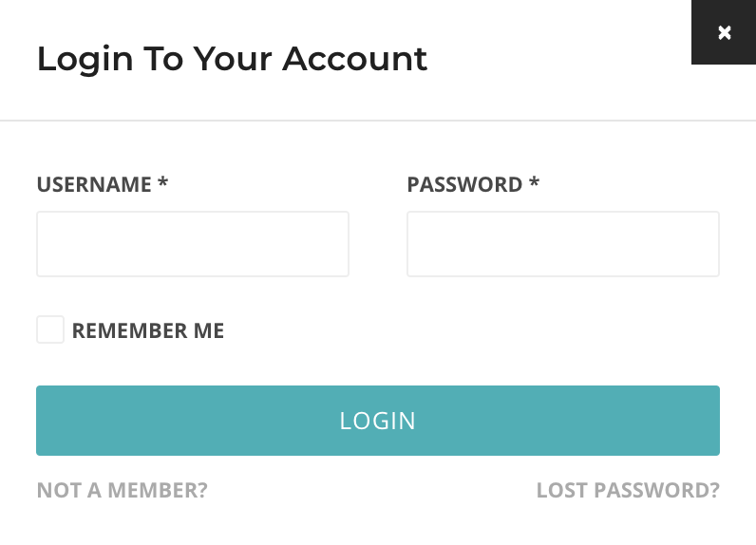
Task: Submit the form with the teal LOGIN button
Action: [x=378, y=421]
